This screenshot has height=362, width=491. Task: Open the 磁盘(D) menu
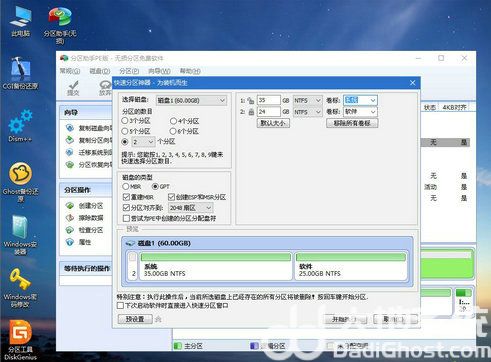click(100, 71)
